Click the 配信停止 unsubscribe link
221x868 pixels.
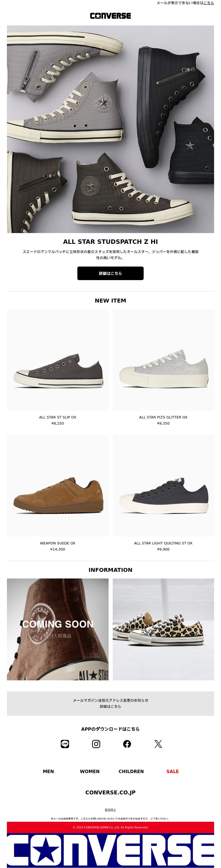110,810
